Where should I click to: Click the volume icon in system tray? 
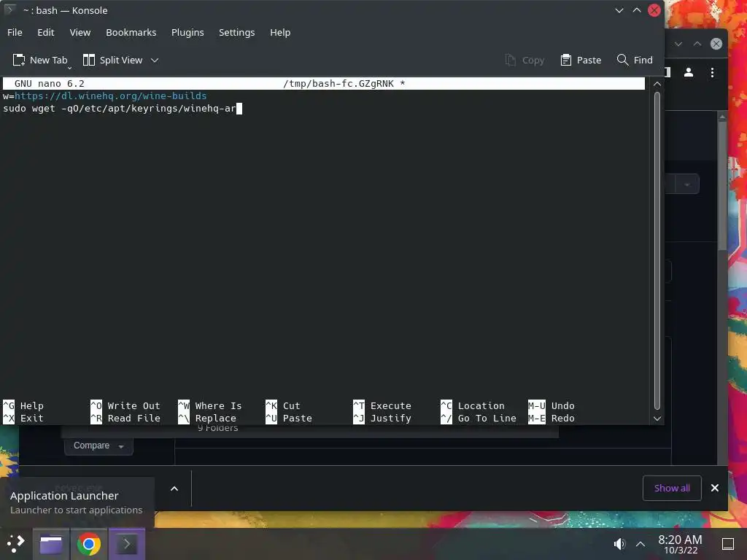click(619, 544)
